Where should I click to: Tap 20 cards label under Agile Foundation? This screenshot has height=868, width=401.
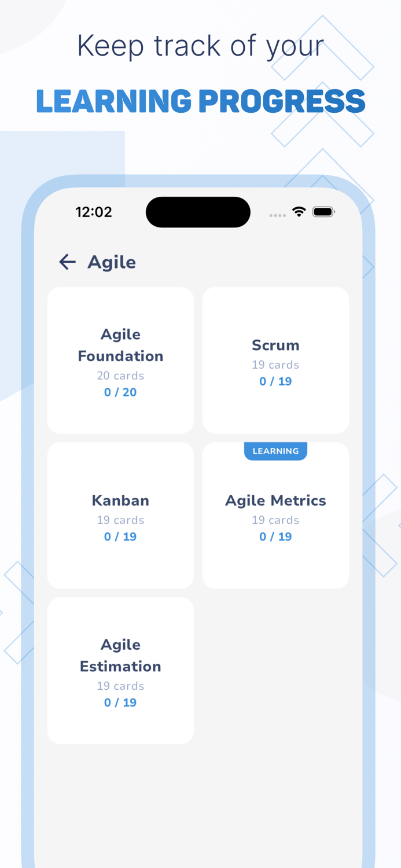tap(120, 376)
